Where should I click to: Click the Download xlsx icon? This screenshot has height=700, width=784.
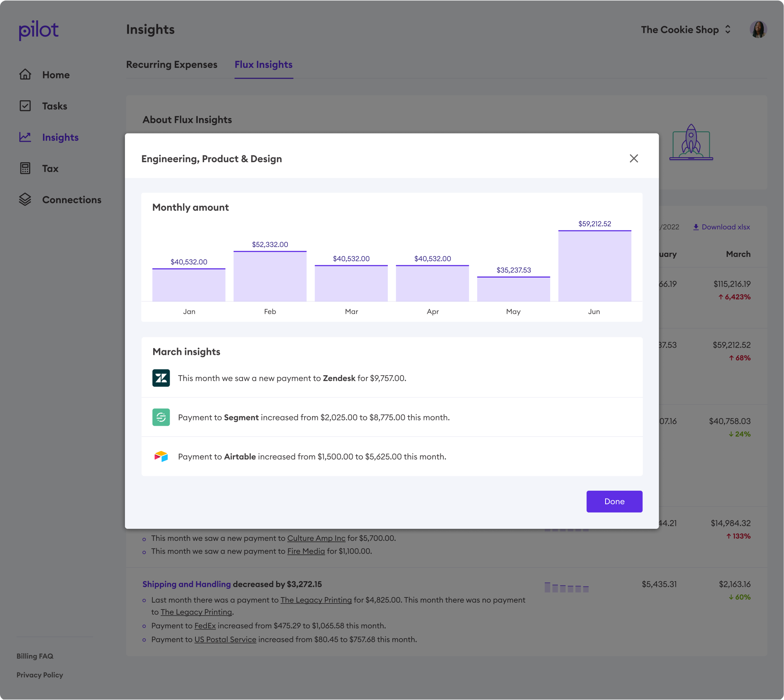[696, 227]
